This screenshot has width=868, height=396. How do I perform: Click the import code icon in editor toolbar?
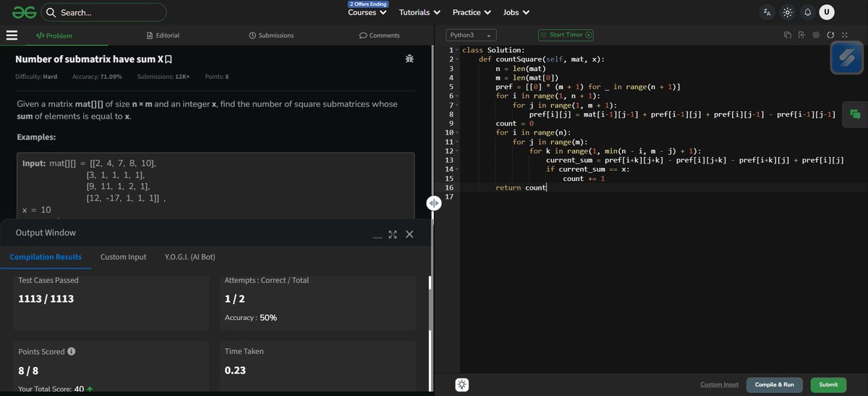coord(801,35)
